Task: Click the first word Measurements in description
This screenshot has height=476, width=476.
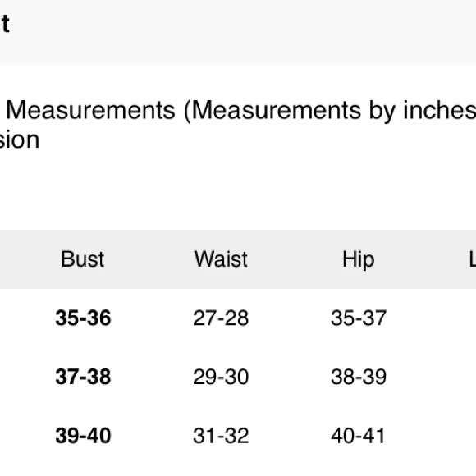Action: (x=91, y=110)
